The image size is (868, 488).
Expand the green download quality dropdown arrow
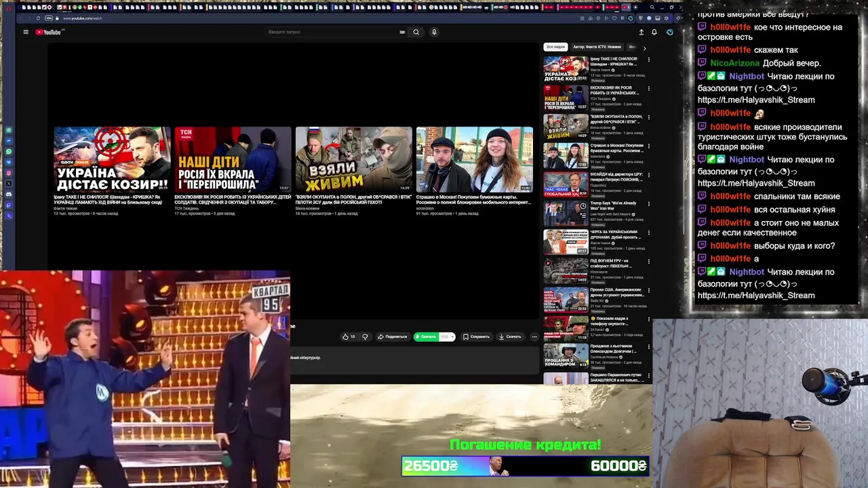point(452,337)
